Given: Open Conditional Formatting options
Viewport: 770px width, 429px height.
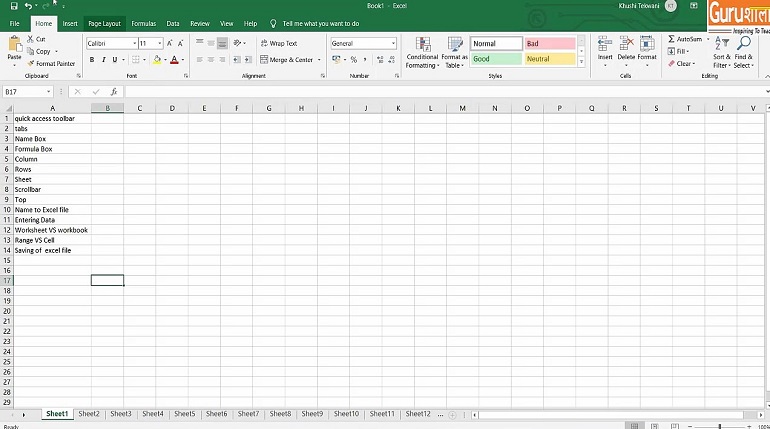Looking at the screenshot, I should coord(422,52).
